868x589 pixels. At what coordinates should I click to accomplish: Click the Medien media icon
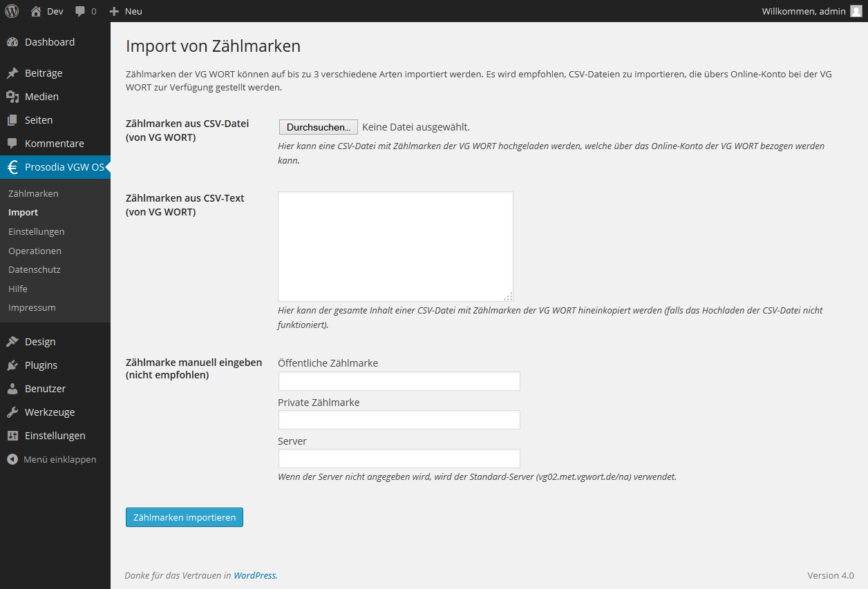click(12, 97)
